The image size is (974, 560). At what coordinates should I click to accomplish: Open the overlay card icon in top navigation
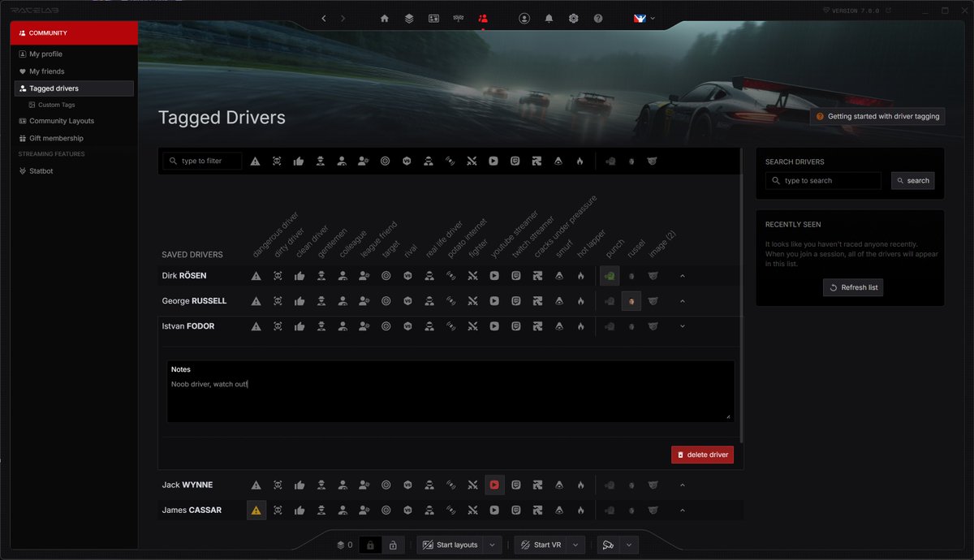coord(434,18)
